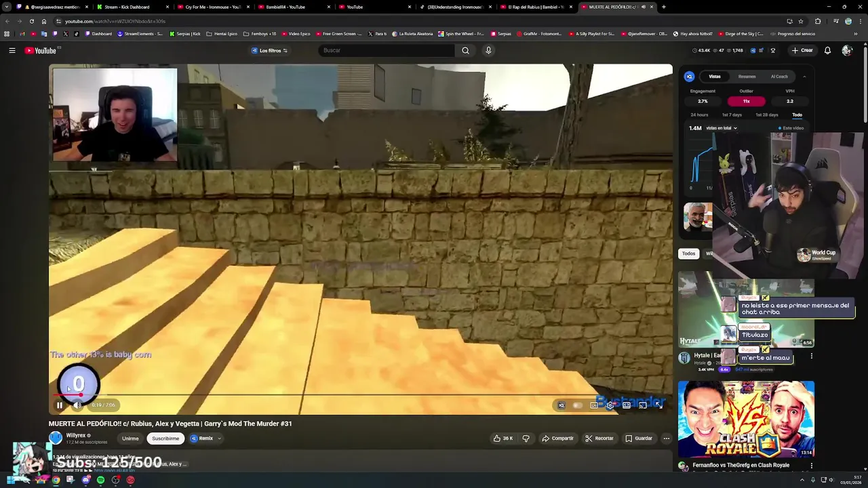Click into the Buscar search field
868x488 pixels.
387,50
